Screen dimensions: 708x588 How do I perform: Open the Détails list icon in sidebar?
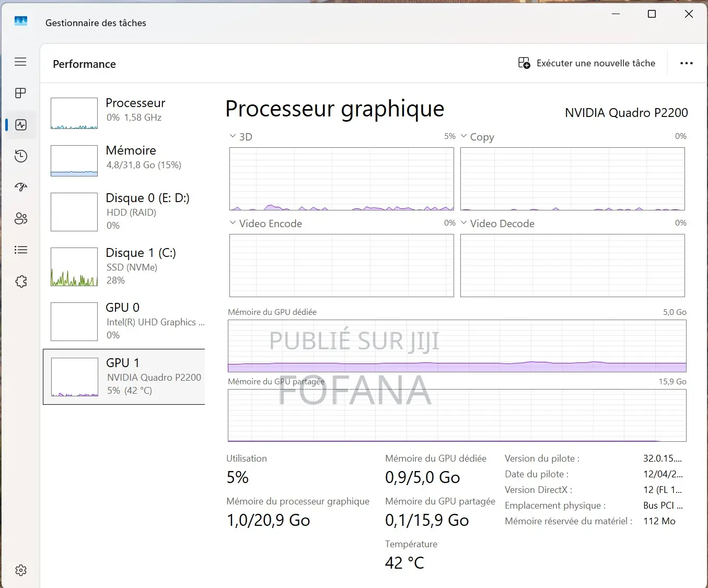[20, 250]
